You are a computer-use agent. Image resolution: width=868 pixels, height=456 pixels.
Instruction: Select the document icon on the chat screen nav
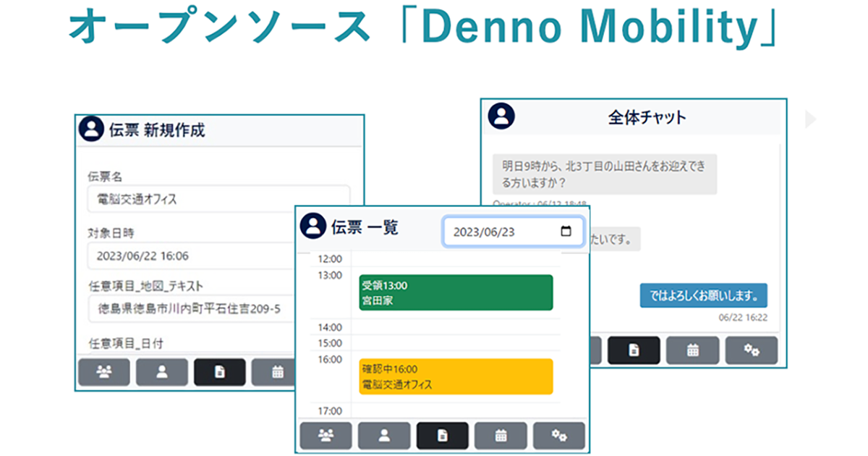[635, 350]
